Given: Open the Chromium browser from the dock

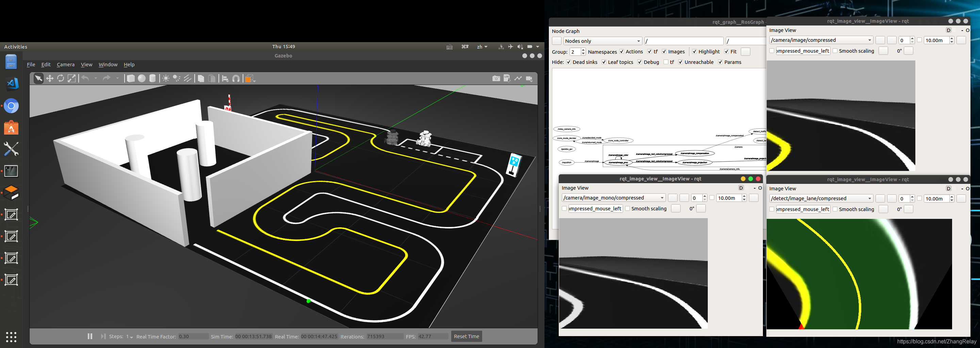Looking at the screenshot, I should 12,106.
